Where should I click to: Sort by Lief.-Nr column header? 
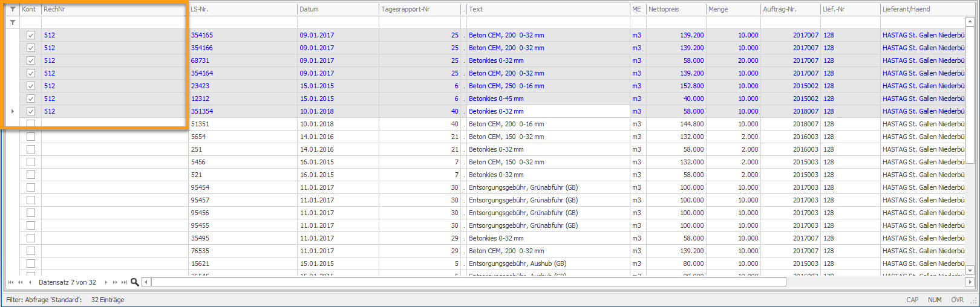click(850, 9)
